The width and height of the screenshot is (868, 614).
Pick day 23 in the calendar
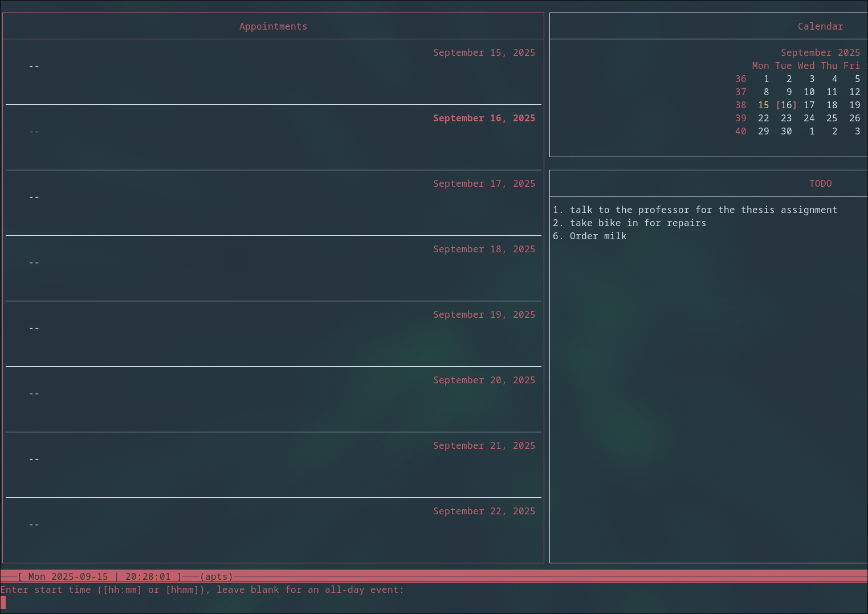pyautogui.click(x=786, y=118)
